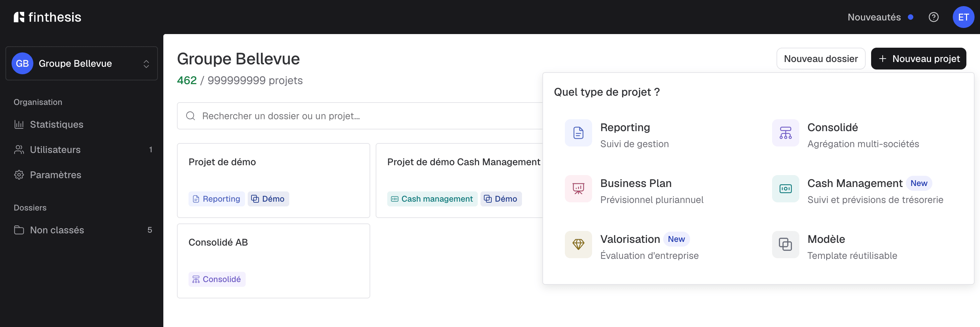Click the organisation selector chevron arrows
This screenshot has width=980, height=327.
146,64
